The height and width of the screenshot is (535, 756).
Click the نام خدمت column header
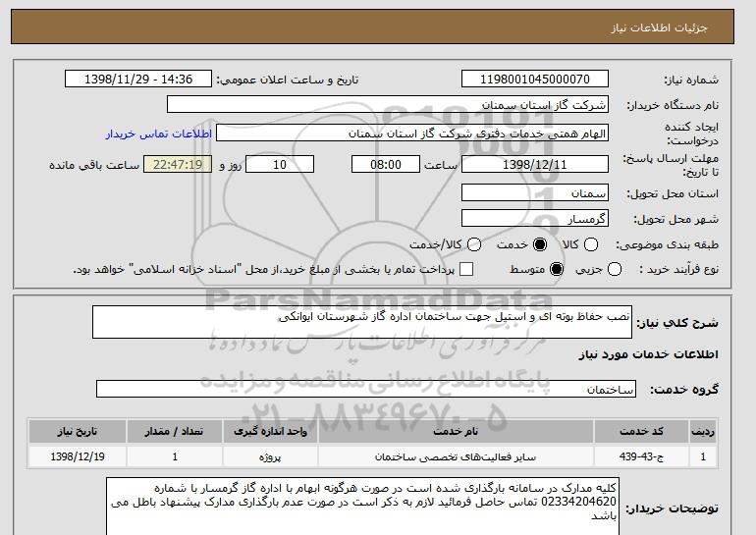click(456, 431)
